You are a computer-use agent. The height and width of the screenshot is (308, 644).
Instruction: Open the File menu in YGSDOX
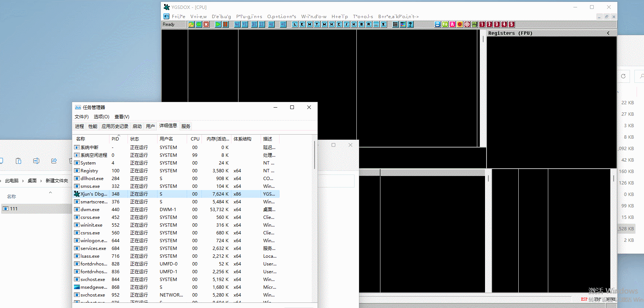179,16
